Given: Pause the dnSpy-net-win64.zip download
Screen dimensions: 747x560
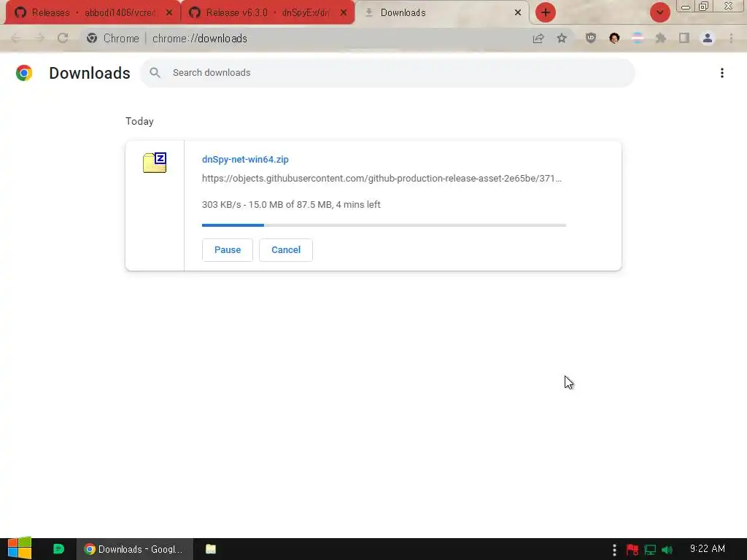Looking at the screenshot, I should 228,250.
